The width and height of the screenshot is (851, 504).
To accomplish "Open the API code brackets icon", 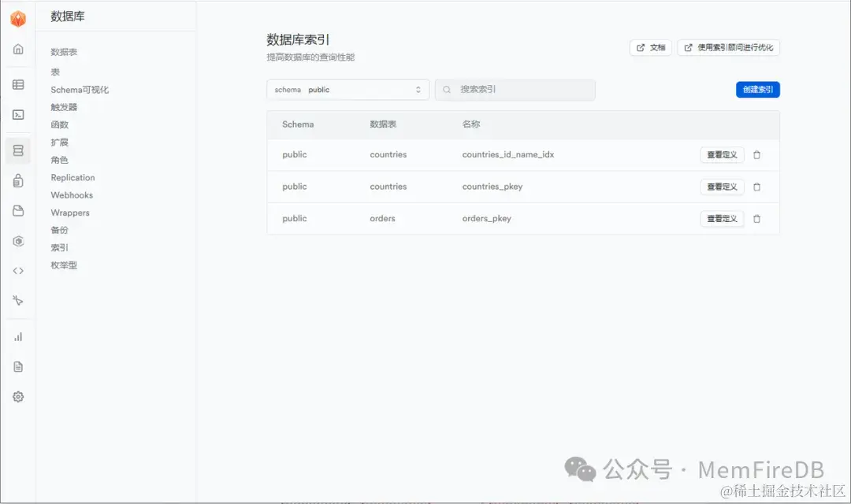I will pos(18,271).
